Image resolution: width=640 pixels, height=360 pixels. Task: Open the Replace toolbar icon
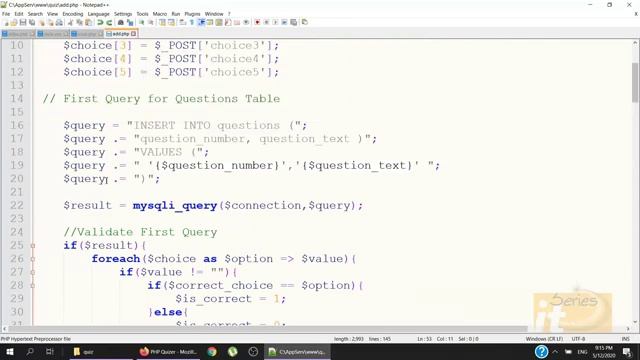(130, 22)
